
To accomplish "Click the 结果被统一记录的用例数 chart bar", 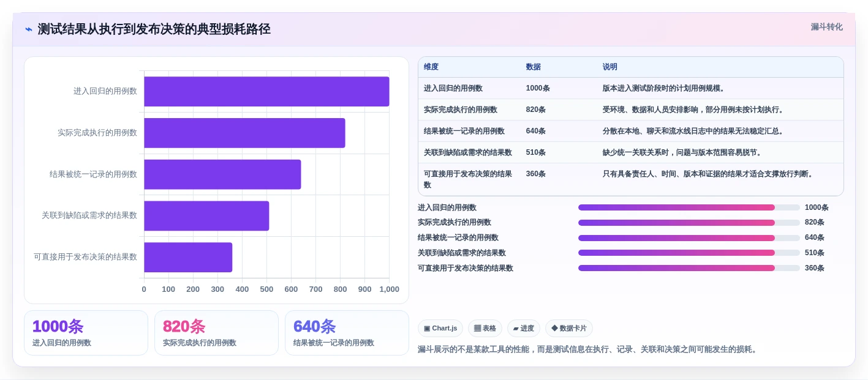I will click(x=222, y=174).
